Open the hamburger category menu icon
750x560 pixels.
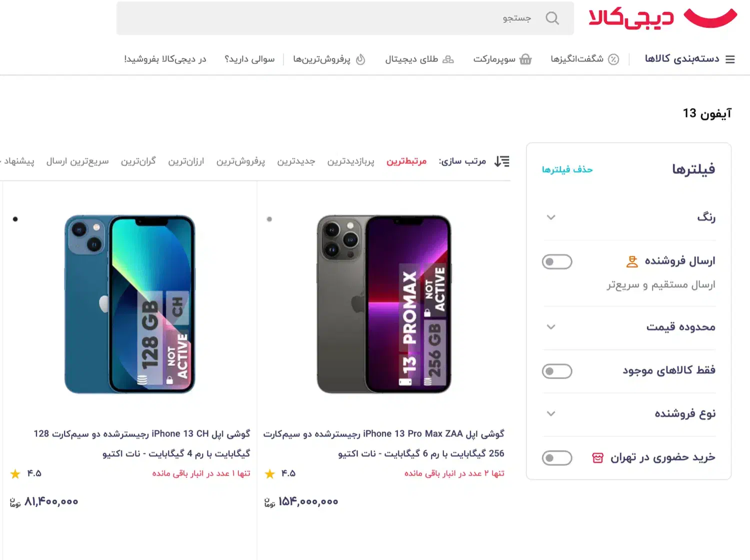pyautogui.click(x=730, y=59)
